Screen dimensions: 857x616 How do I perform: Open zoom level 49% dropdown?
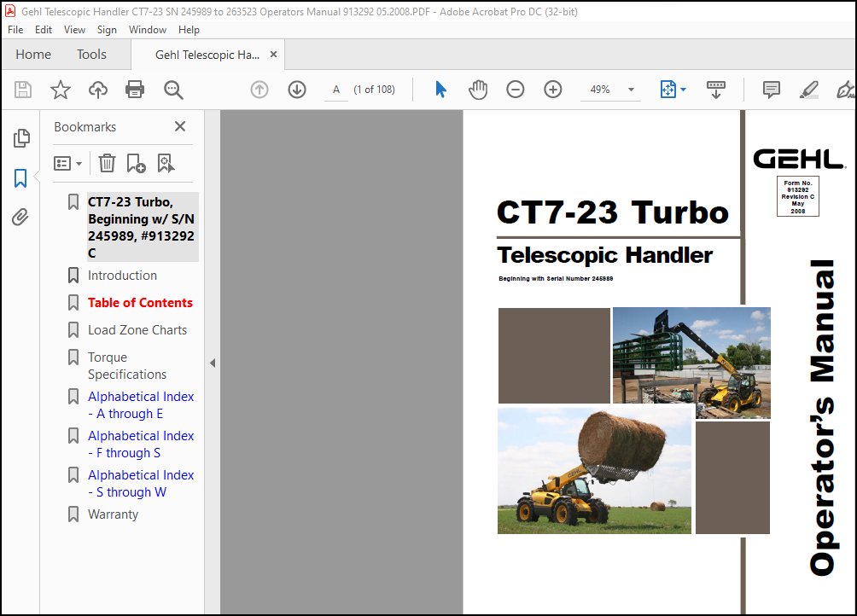pyautogui.click(x=631, y=90)
